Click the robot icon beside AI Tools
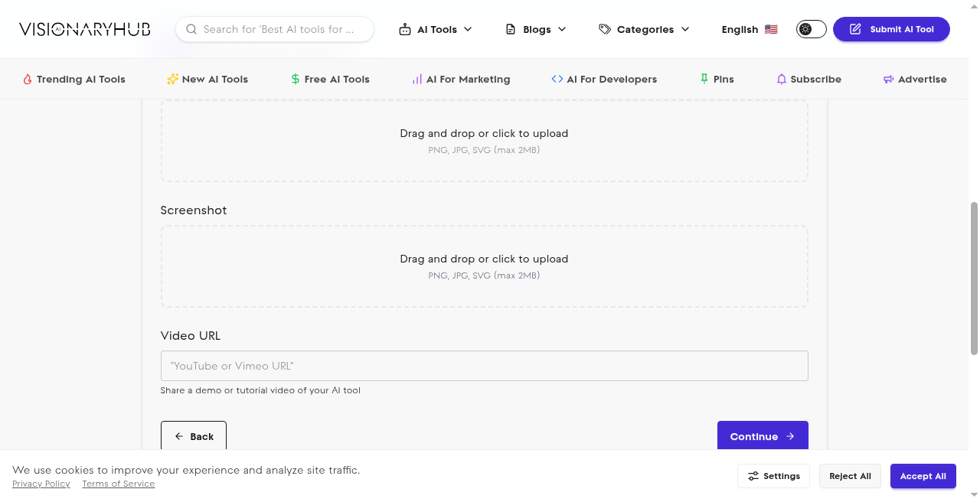The height and width of the screenshot is (502, 980). [405, 29]
